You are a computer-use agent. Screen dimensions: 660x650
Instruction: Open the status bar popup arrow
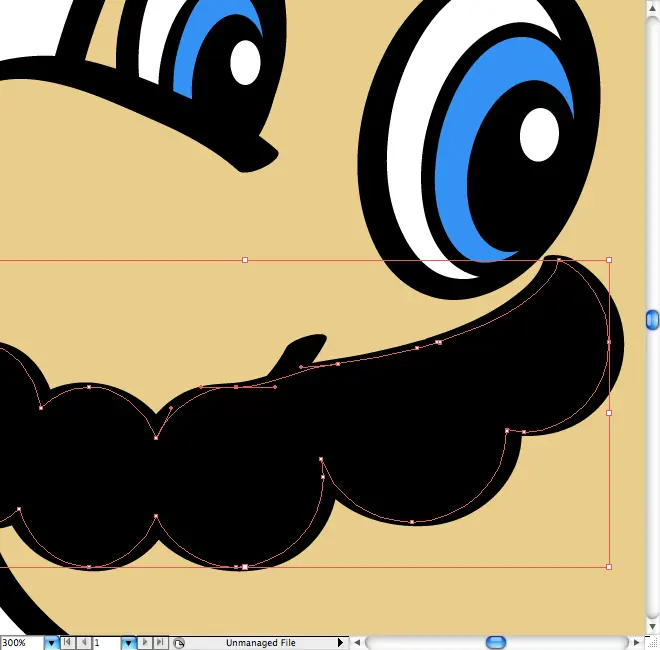(x=340, y=643)
